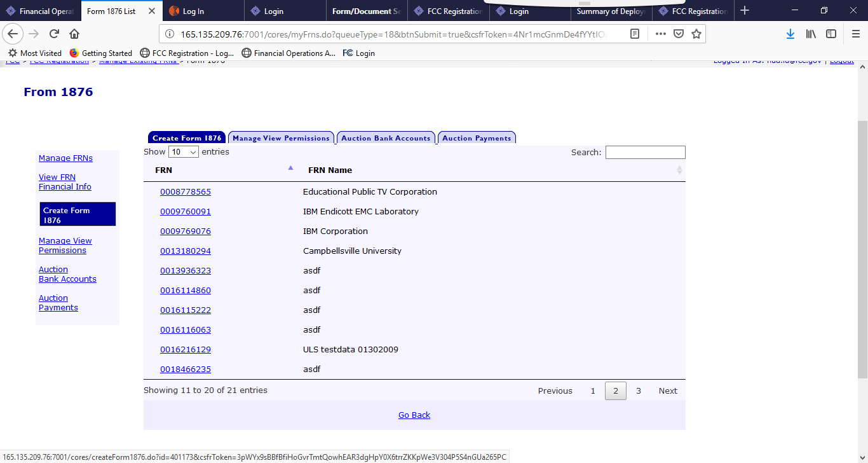This screenshot has height=463, width=868.
Task: Click the IBM Endicott EMC Laboratory name
Action: pos(361,212)
